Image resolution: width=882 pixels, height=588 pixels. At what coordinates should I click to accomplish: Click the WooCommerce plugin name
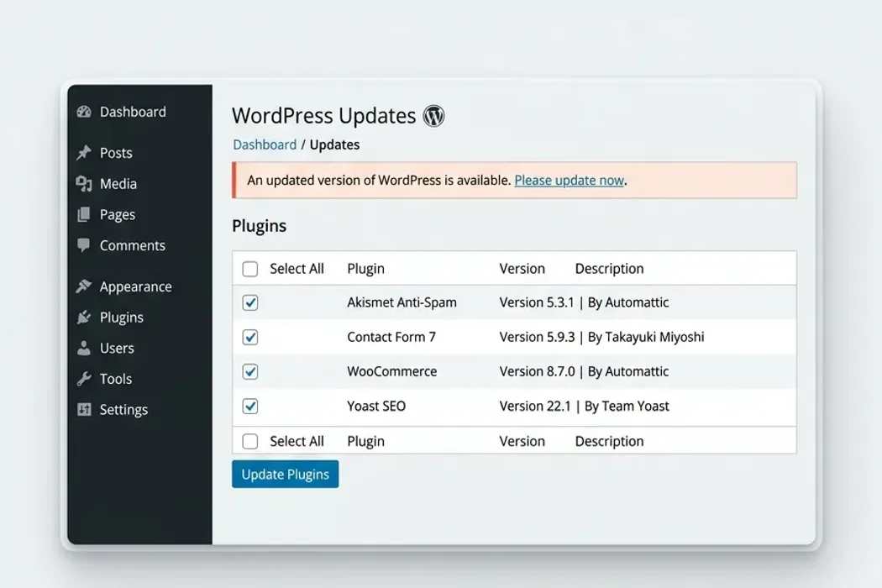(392, 371)
